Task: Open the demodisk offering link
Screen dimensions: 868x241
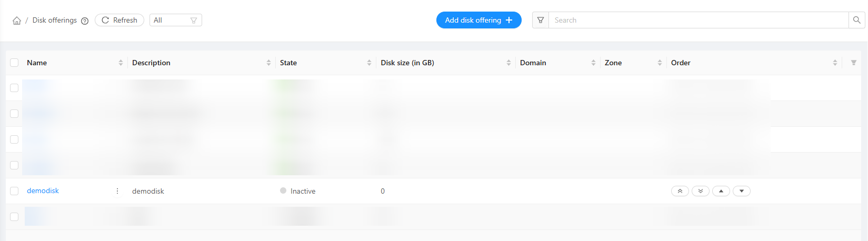Action: tap(43, 191)
